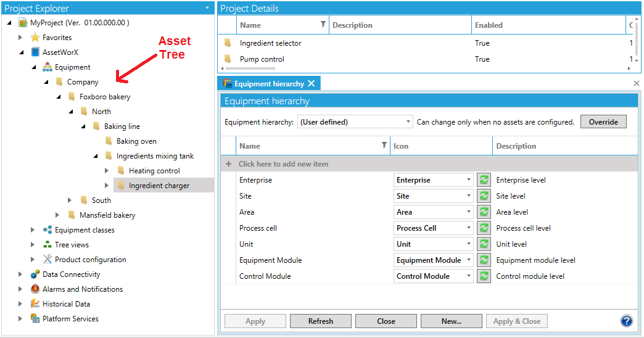The image size is (644, 338).
Task: Collapse the Foxboro bakery tree node
Action: pyautogui.click(x=58, y=97)
